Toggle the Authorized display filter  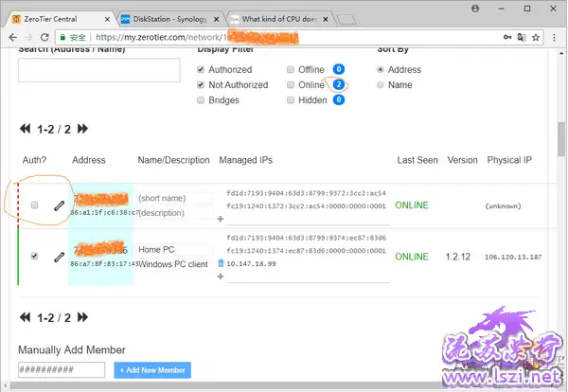coord(201,69)
